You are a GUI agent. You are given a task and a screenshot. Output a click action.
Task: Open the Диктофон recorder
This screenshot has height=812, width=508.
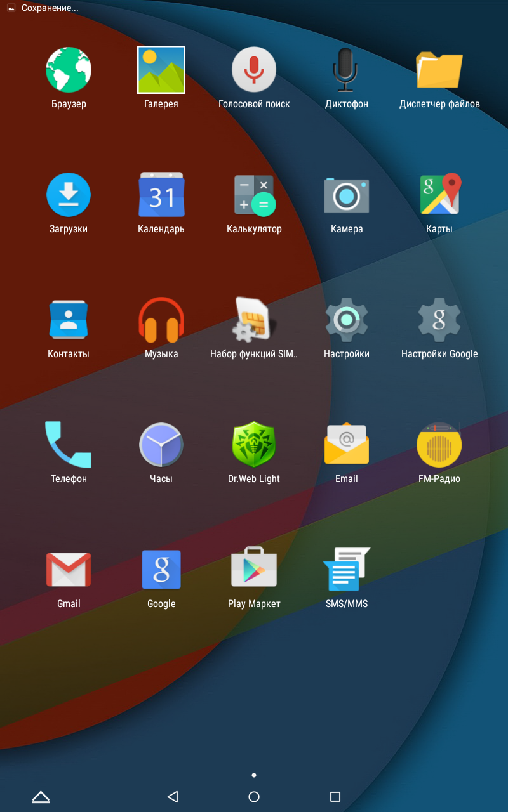coord(346,70)
